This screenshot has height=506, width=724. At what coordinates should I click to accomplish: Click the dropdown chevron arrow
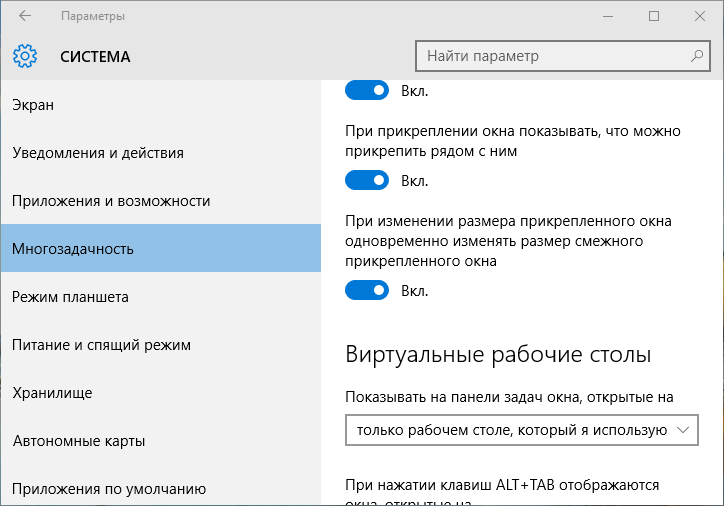[683, 430]
